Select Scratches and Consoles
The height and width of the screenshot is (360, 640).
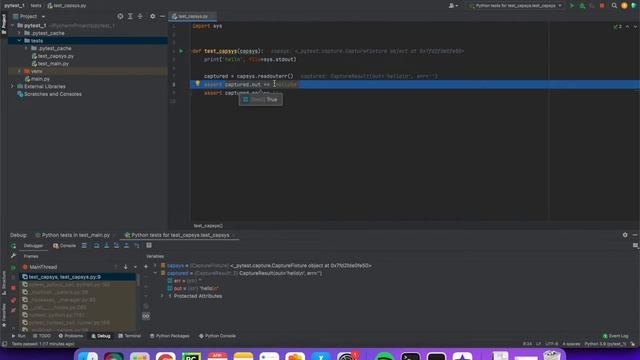pos(53,94)
